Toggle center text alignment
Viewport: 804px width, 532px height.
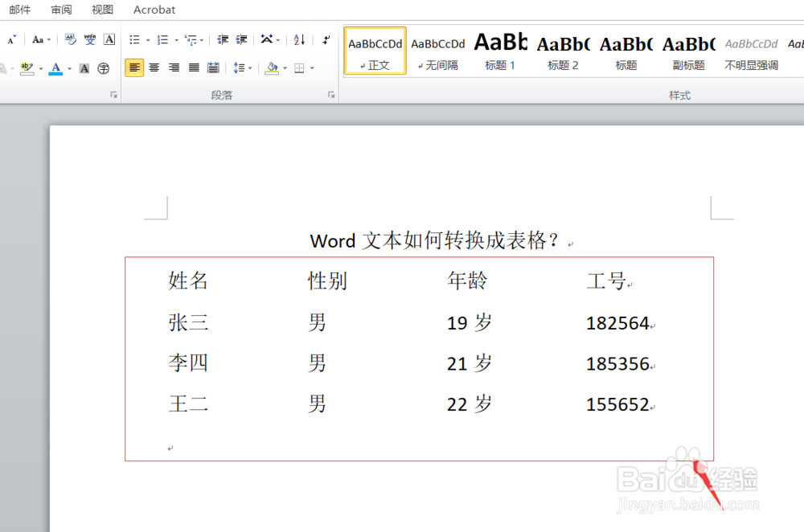point(154,68)
